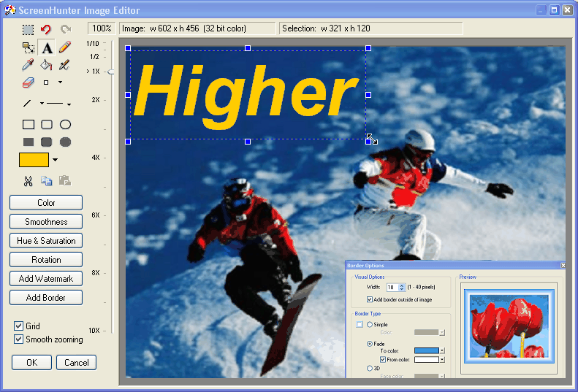Screen dimensions: 578x392
Task: Click the Cut scissors icon
Action: [28, 180]
